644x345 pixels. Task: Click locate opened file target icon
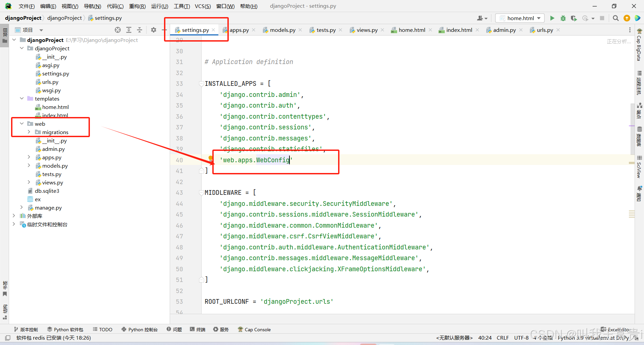coord(118,30)
